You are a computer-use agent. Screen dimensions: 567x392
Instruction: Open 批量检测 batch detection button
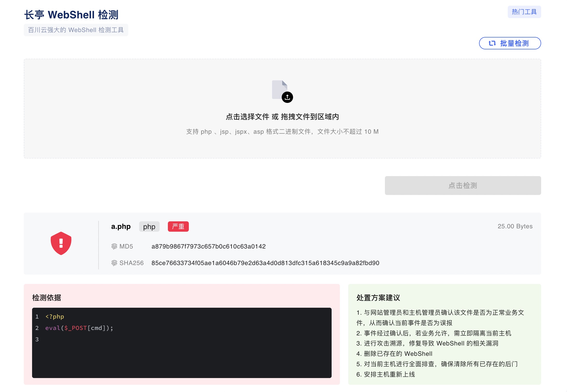[510, 43]
